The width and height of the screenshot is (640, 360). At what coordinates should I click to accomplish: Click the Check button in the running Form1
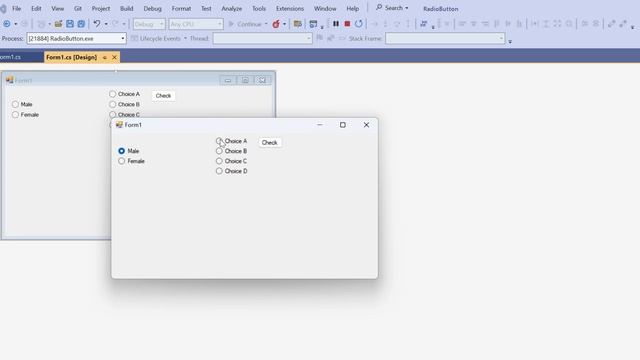[269, 142]
